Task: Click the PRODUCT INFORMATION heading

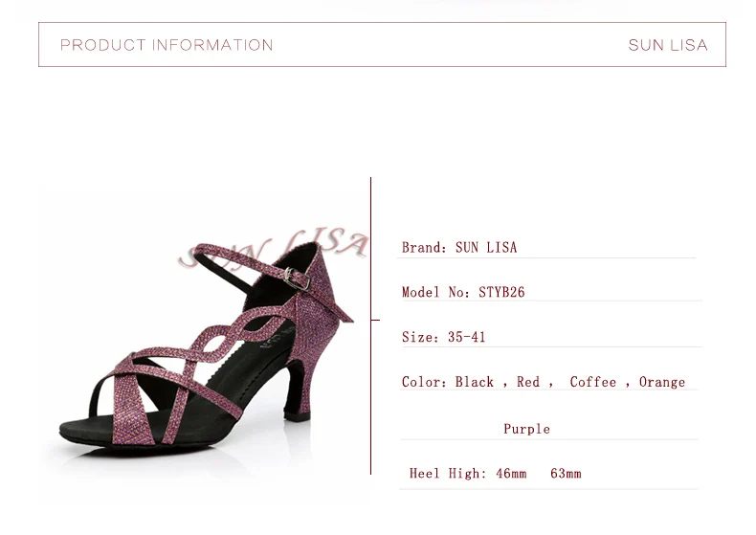Action: click(167, 45)
